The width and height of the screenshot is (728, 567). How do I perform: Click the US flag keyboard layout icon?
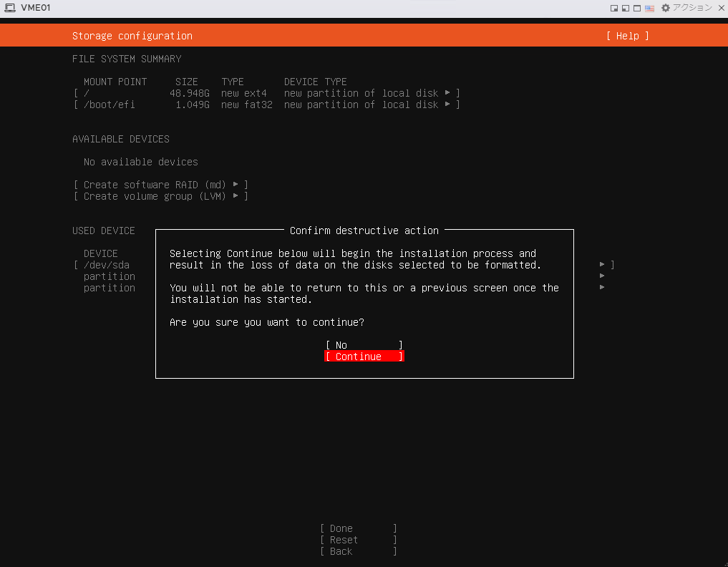click(649, 9)
